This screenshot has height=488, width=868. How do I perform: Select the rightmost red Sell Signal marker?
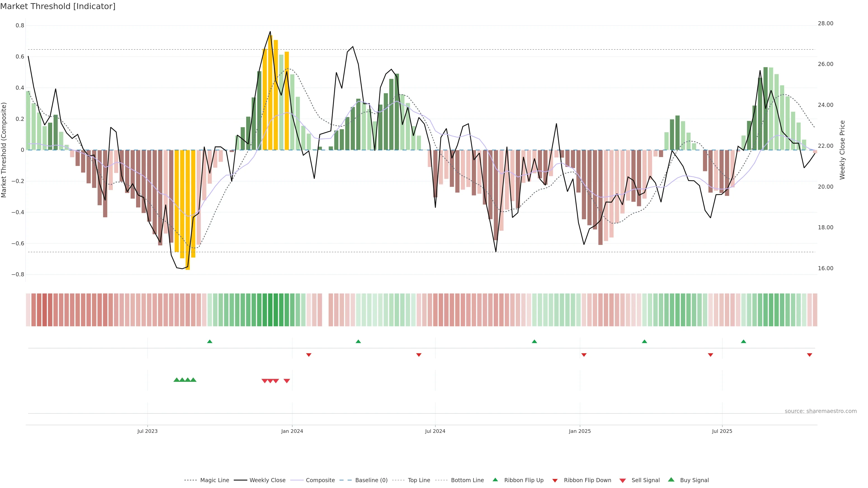(287, 381)
